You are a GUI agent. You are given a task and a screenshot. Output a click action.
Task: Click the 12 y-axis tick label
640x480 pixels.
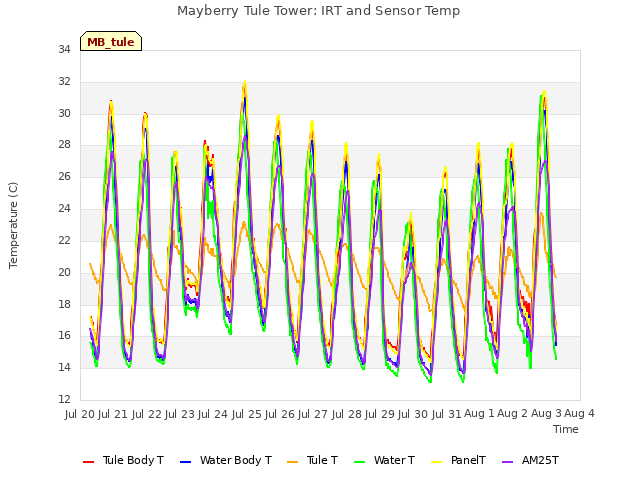point(64,399)
